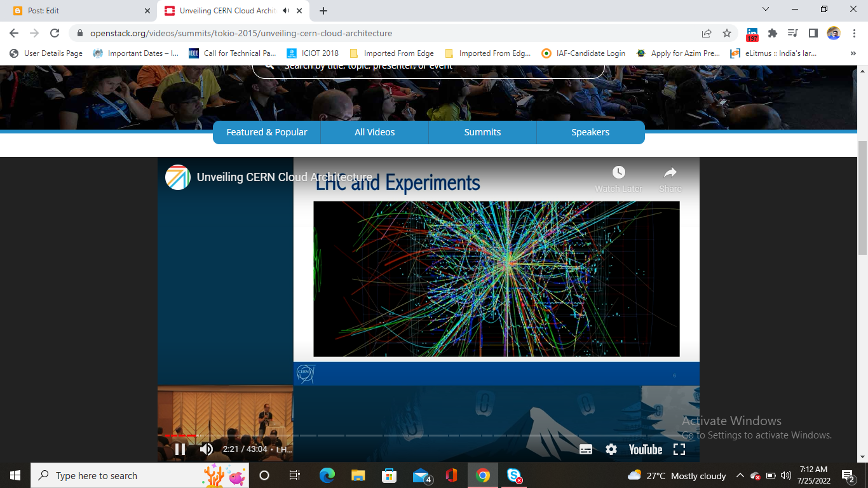Open the Summits tab

tap(483, 132)
